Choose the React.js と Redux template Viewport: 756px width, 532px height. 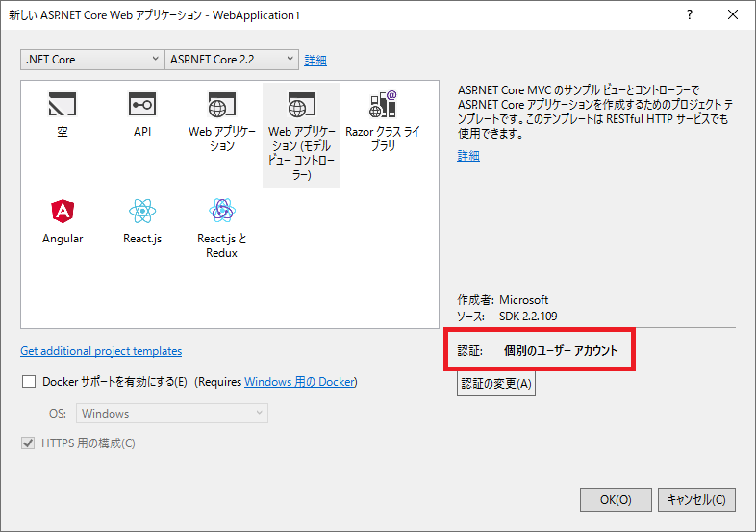pyautogui.click(x=222, y=229)
